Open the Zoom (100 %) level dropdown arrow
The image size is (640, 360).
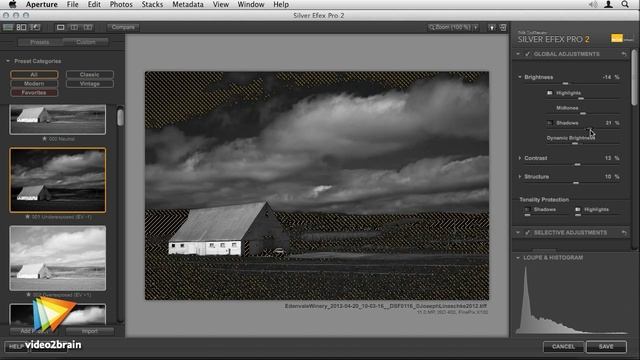tap(476, 27)
